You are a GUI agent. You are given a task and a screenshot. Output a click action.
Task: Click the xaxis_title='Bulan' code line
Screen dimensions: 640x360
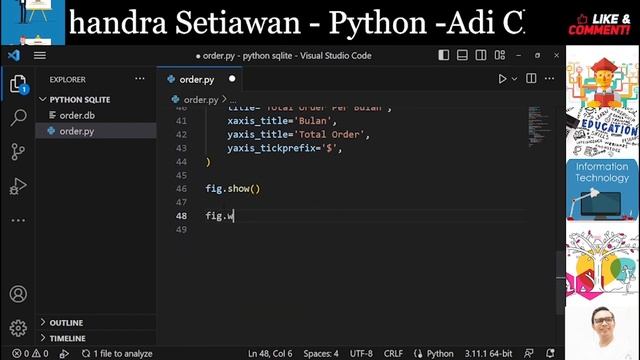click(282, 121)
